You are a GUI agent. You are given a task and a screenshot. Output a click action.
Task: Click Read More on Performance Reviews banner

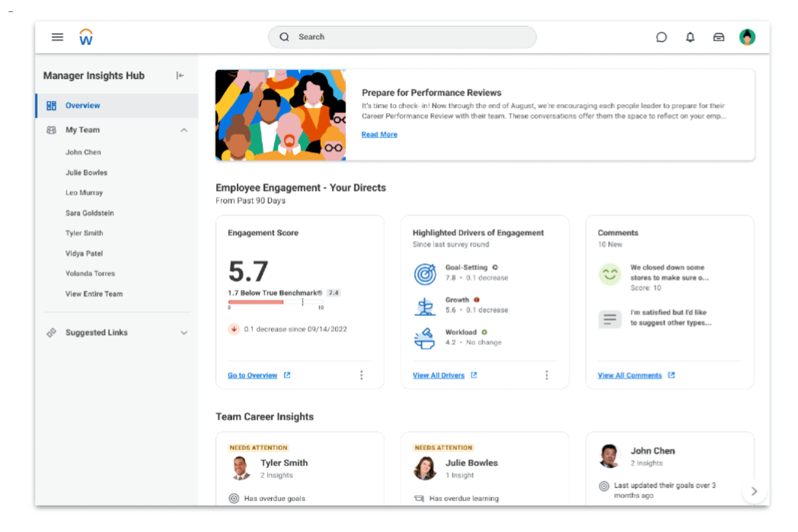pyautogui.click(x=379, y=134)
